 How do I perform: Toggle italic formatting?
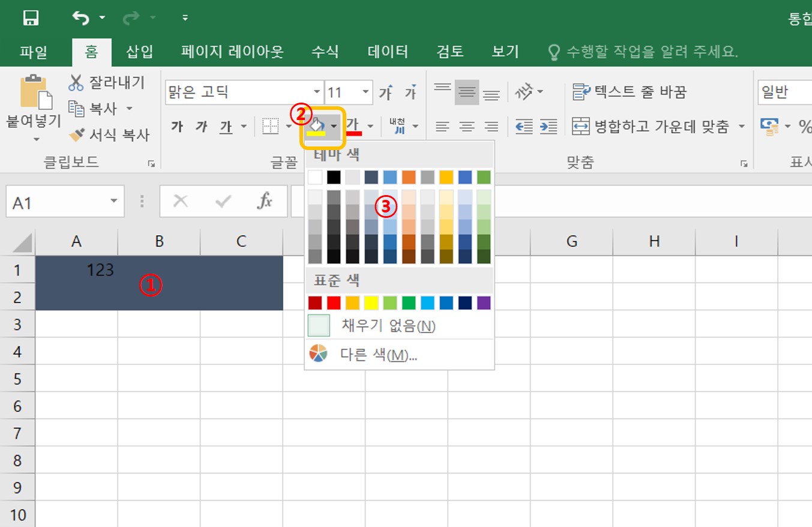200,126
